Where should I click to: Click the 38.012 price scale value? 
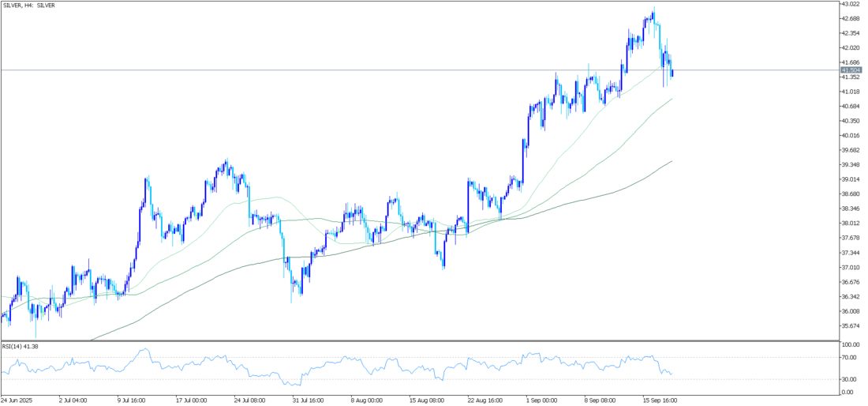coord(851,224)
